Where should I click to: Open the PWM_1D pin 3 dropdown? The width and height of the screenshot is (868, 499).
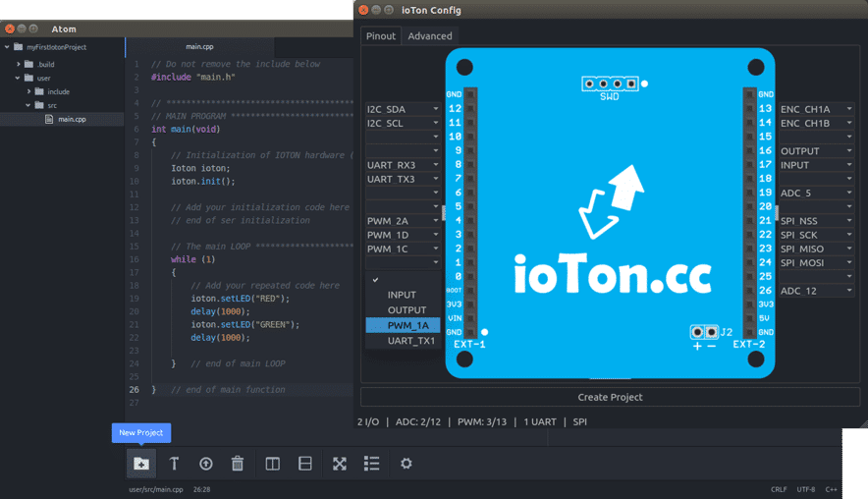tap(403, 235)
